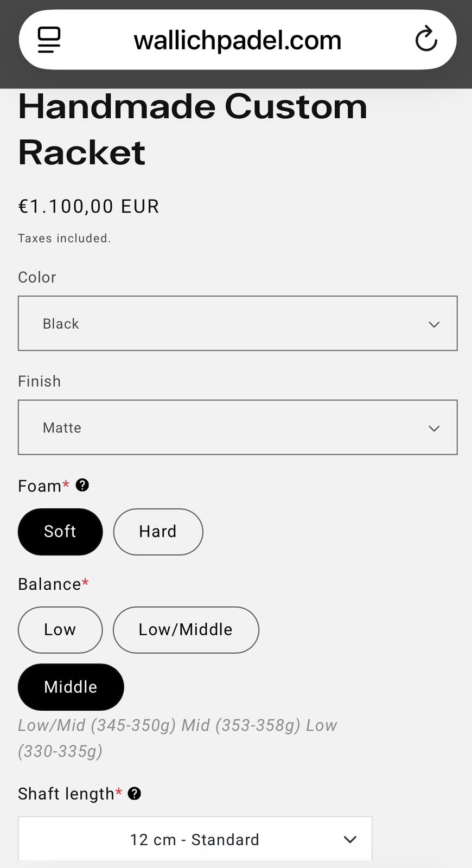Choose Middle balance option

tap(71, 687)
